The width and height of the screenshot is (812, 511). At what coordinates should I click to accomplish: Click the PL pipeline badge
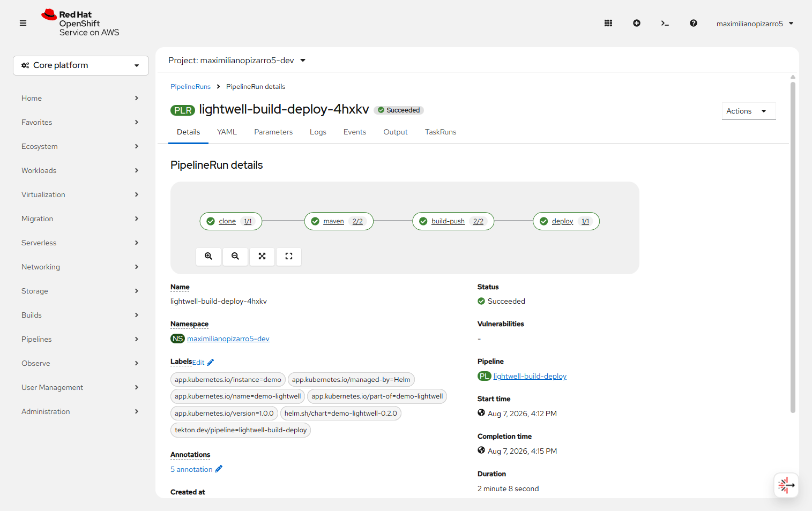click(x=484, y=376)
